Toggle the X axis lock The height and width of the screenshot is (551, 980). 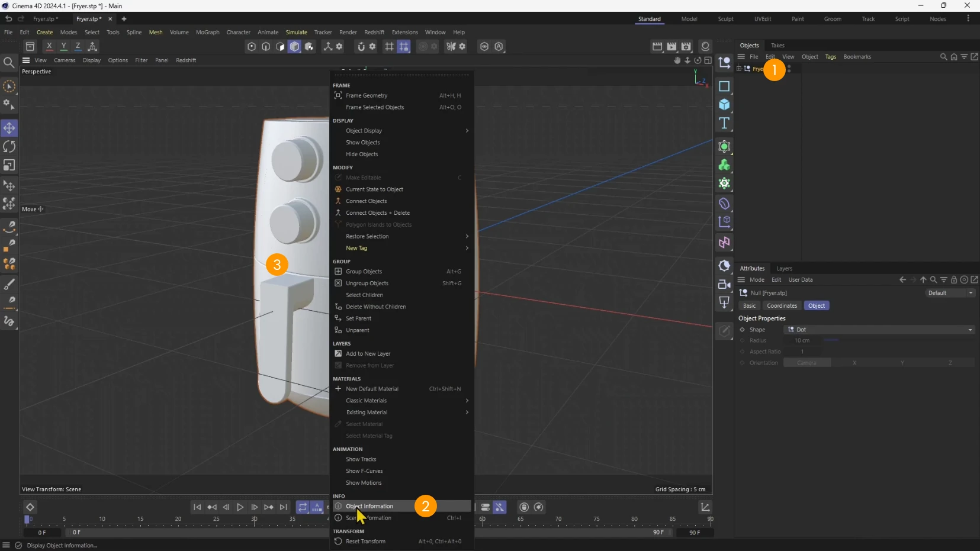pyautogui.click(x=49, y=46)
